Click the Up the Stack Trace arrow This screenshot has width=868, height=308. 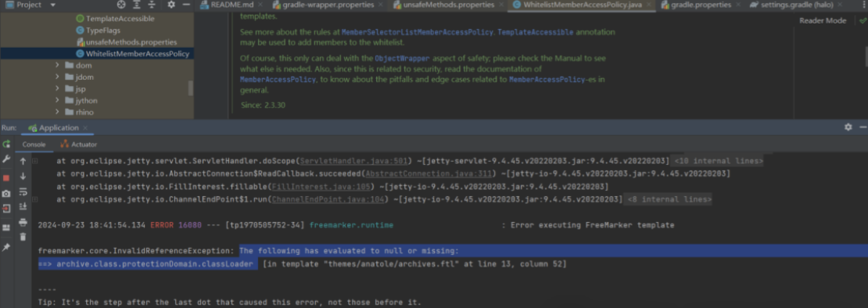pyautogui.click(x=23, y=162)
